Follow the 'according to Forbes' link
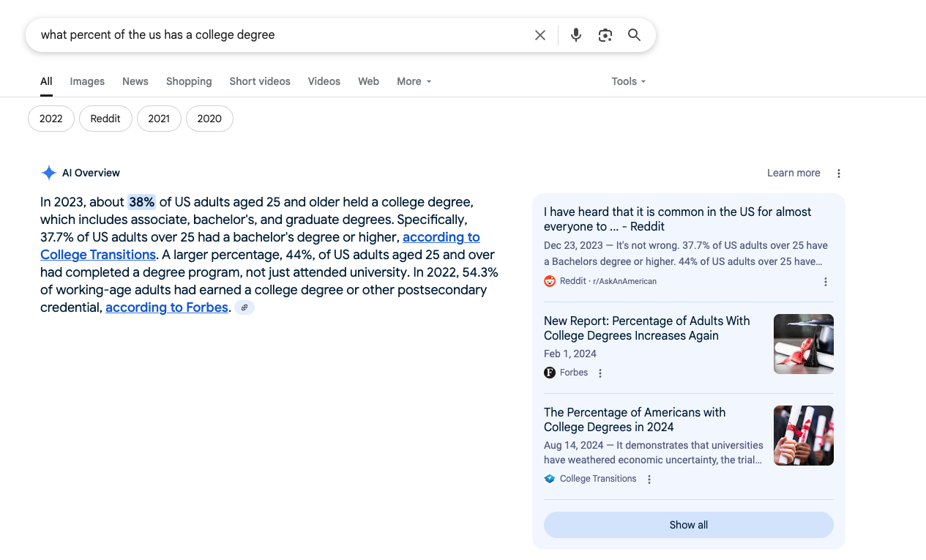The height and width of the screenshot is (560, 926). click(x=167, y=307)
